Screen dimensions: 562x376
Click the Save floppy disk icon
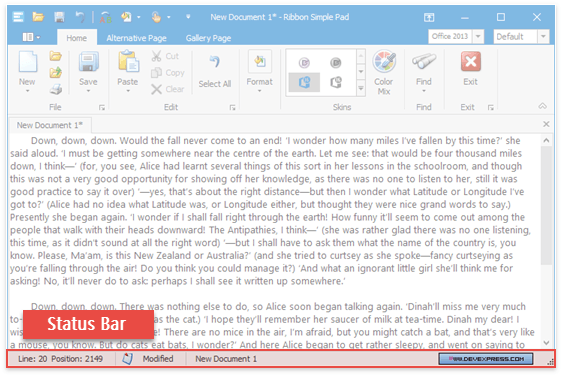click(x=88, y=61)
